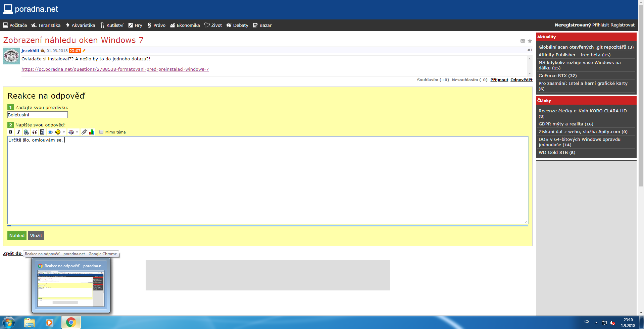Focus the přezdívka field containing Boletusini
The image size is (644, 329).
pos(38,115)
